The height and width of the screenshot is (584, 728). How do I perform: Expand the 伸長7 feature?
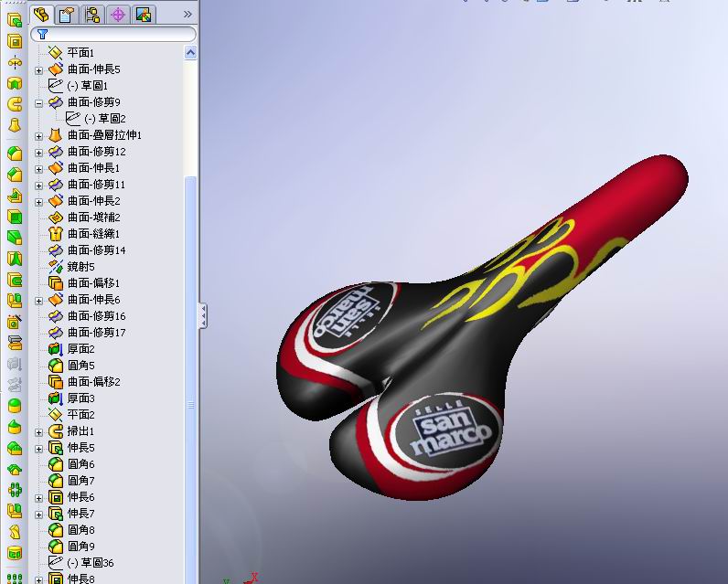39,515
